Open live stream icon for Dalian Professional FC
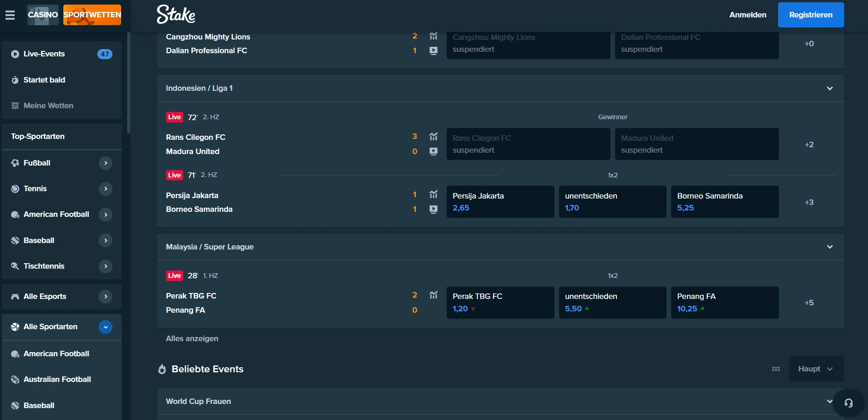 pos(433,50)
